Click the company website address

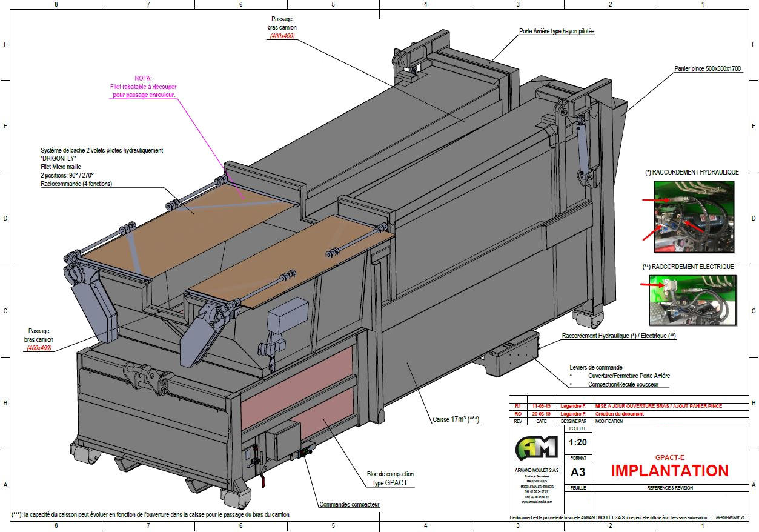click(x=535, y=502)
